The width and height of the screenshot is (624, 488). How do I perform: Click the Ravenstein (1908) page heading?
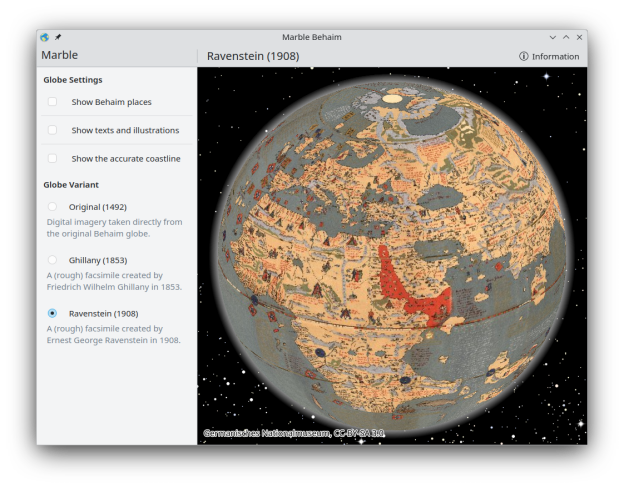(252, 56)
